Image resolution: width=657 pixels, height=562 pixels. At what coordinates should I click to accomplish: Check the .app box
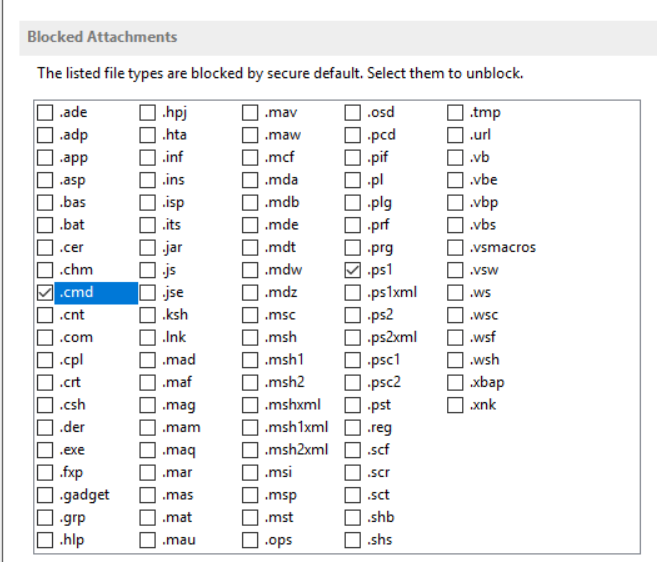tap(45, 158)
